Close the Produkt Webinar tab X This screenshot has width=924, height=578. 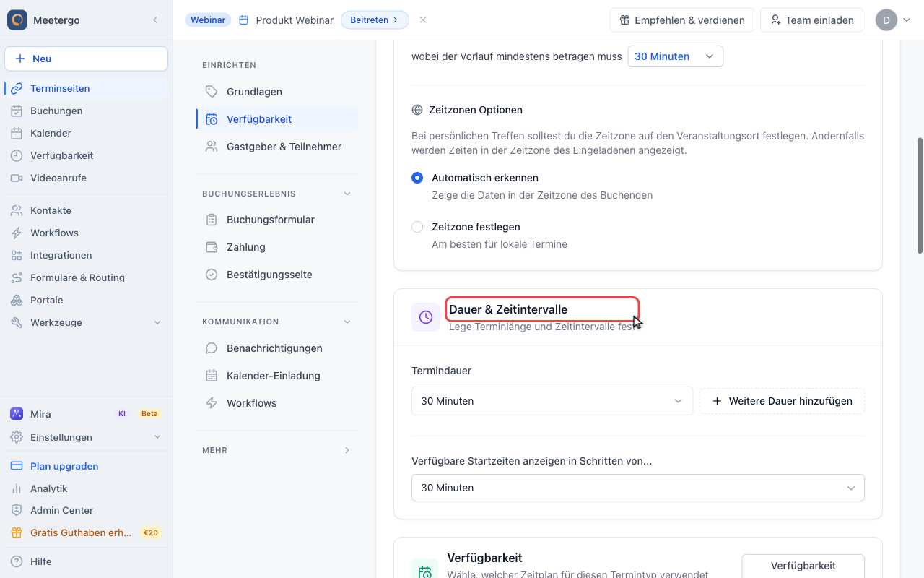click(423, 20)
